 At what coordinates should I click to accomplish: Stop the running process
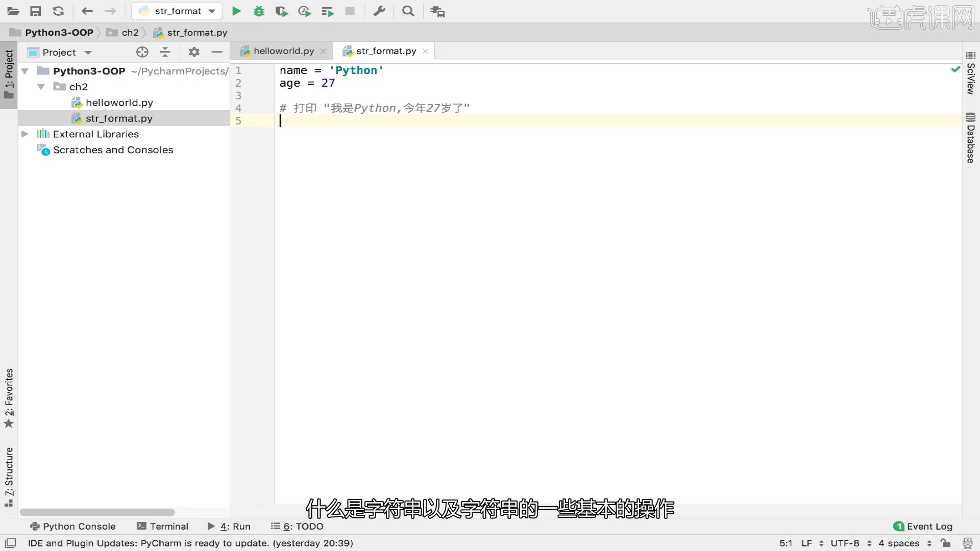coord(350,11)
